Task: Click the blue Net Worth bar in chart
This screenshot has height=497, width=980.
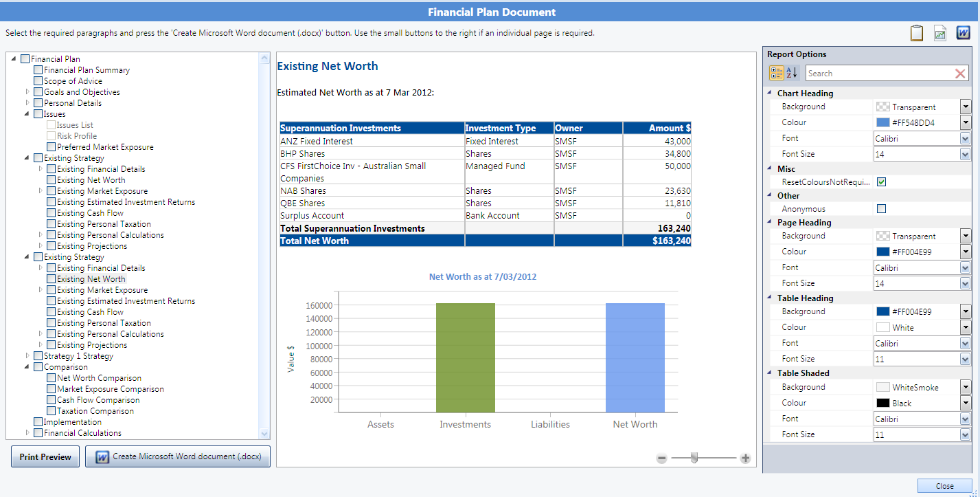Action: click(635, 357)
